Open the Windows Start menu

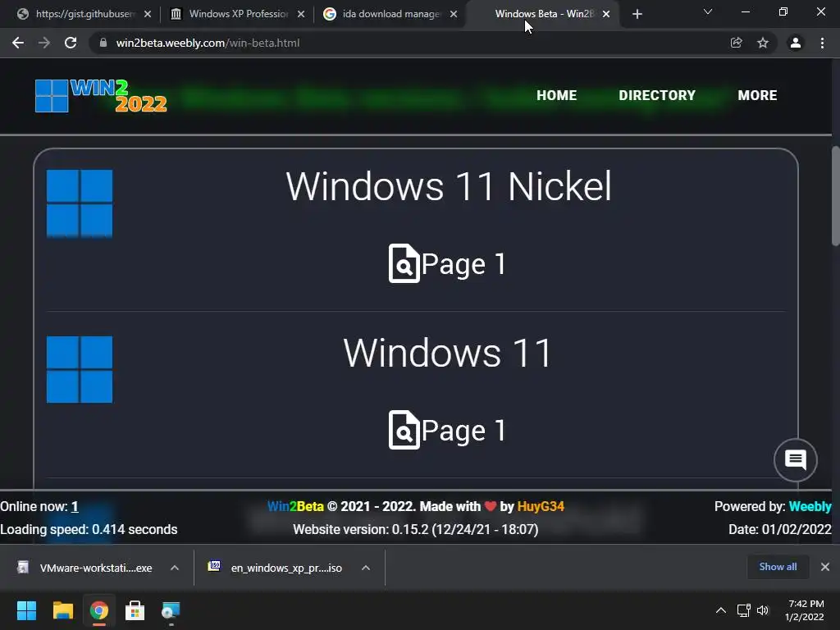coord(26,610)
